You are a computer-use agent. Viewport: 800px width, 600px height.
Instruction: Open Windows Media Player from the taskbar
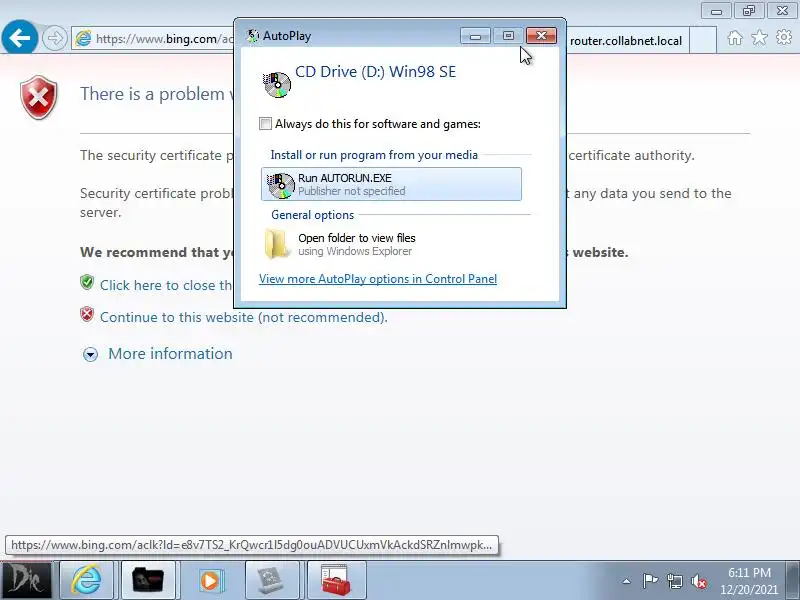(x=210, y=580)
